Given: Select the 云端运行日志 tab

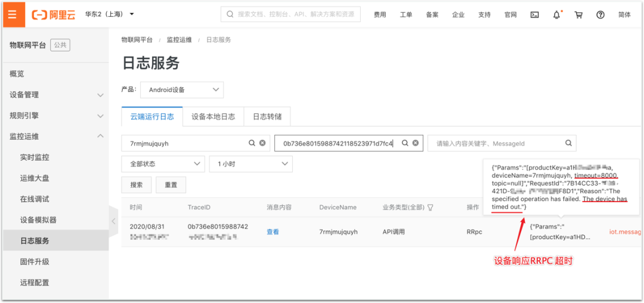Looking at the screenshot, I should tap(152, 116).
